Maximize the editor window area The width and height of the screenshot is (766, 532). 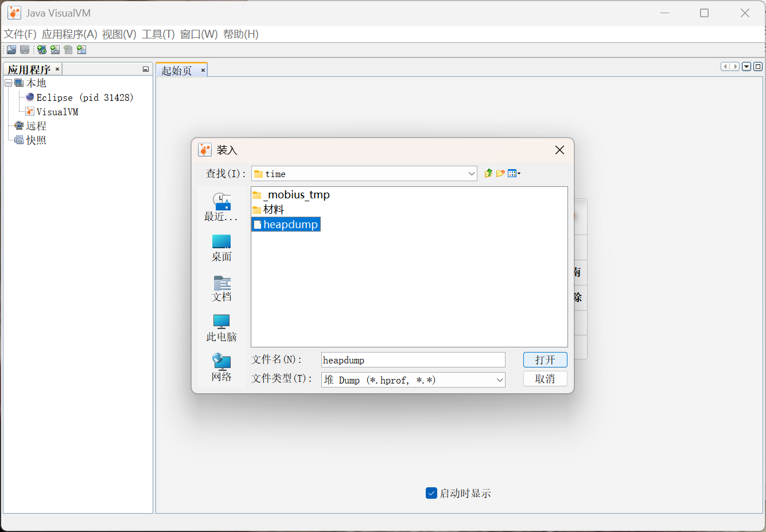click(x=758, y=66)
